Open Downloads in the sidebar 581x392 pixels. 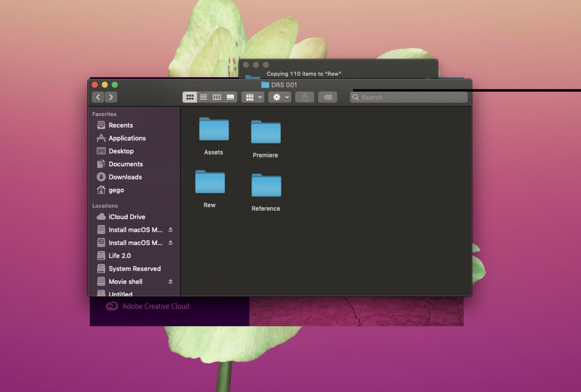point(125,177)
